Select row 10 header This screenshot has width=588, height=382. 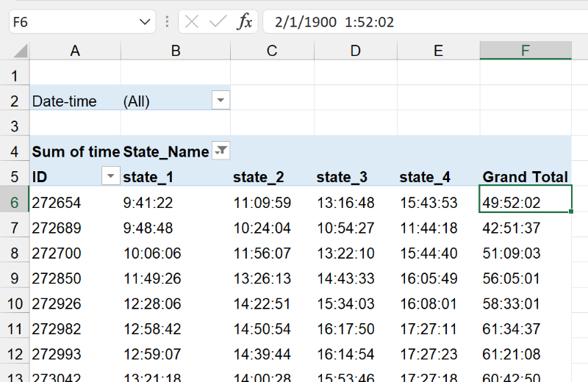[x=15, y=303]
